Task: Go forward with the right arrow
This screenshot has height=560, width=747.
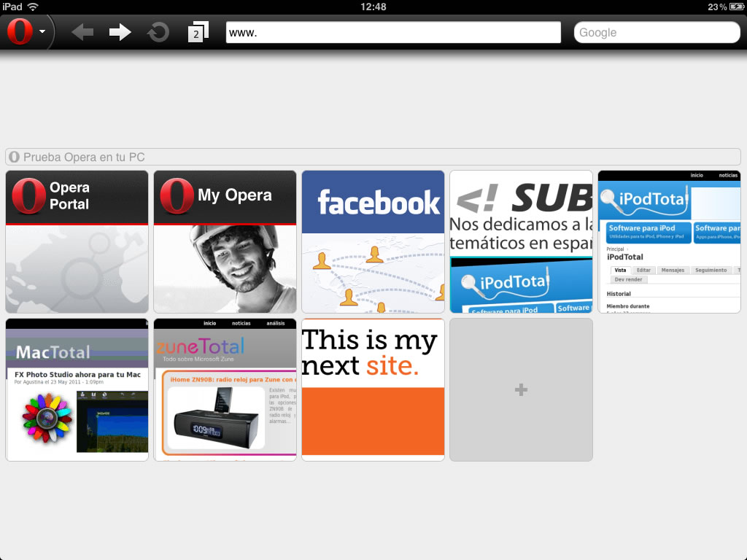Action: coord(120,32)
